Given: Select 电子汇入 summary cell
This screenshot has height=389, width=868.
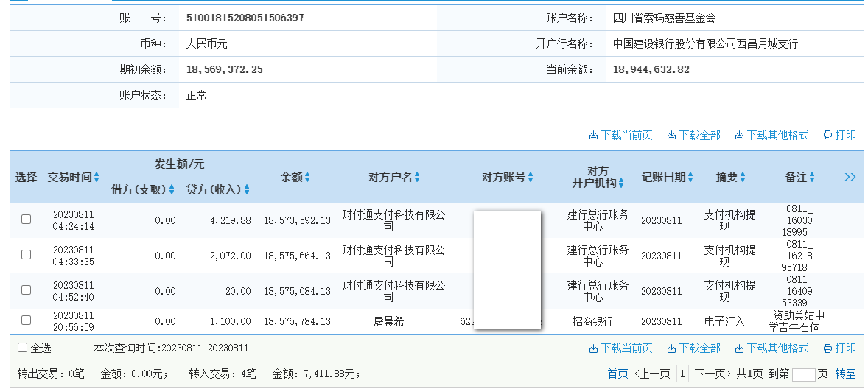Looking at the screenshot, I should 724,321.
